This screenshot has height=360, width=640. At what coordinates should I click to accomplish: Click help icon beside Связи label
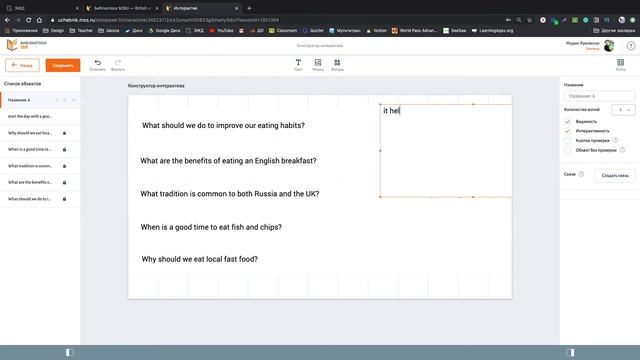pyautogui.click(x=581, y=174)
